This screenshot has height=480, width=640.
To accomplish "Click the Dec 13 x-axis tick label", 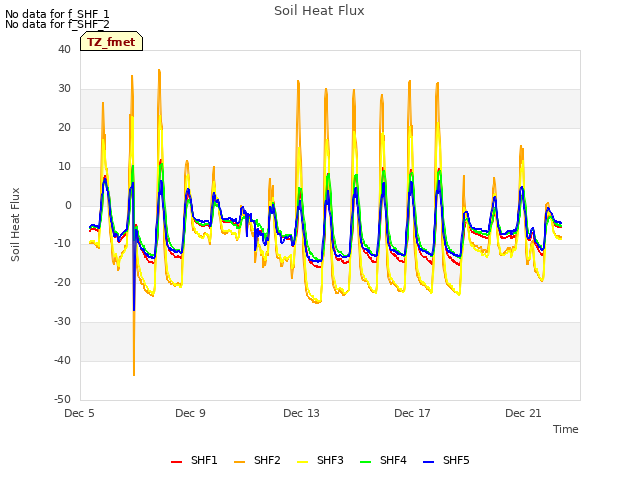I will click(301, 413).
